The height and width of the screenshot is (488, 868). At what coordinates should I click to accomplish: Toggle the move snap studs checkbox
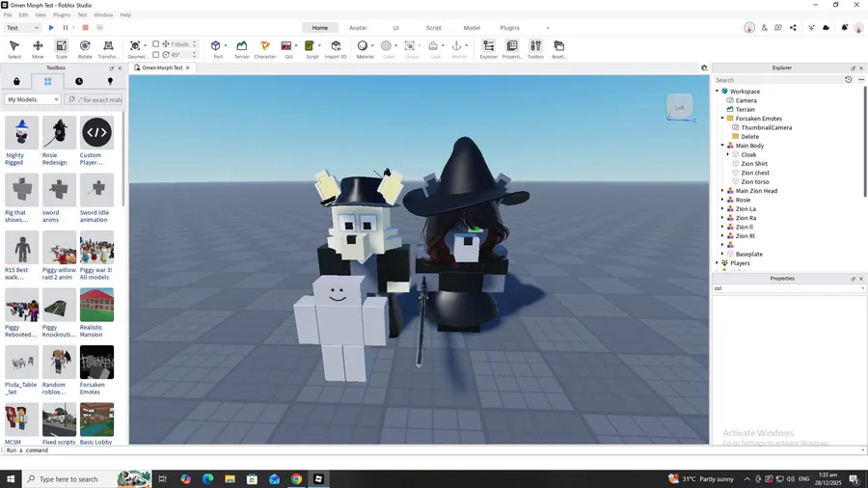point(156,43)
